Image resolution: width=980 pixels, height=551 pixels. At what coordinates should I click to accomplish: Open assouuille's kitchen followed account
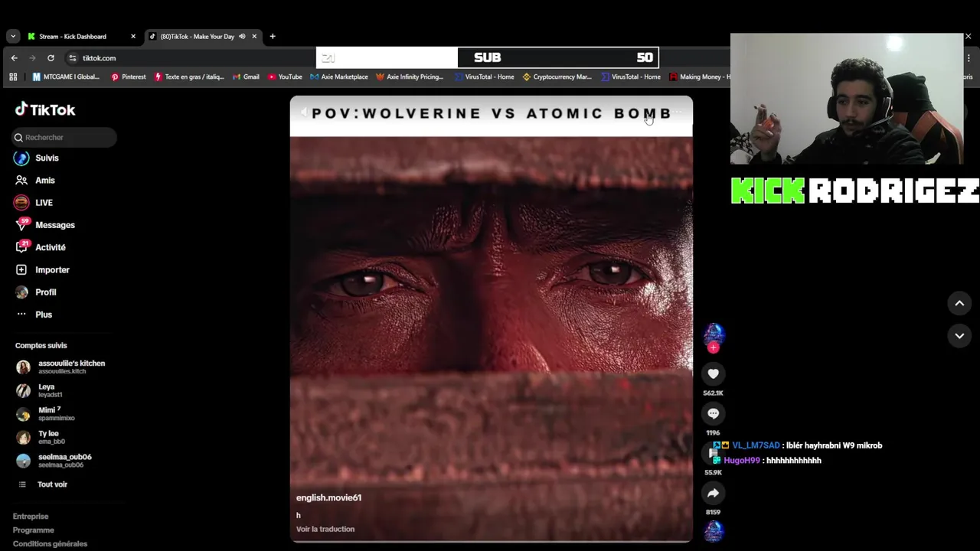61,367
